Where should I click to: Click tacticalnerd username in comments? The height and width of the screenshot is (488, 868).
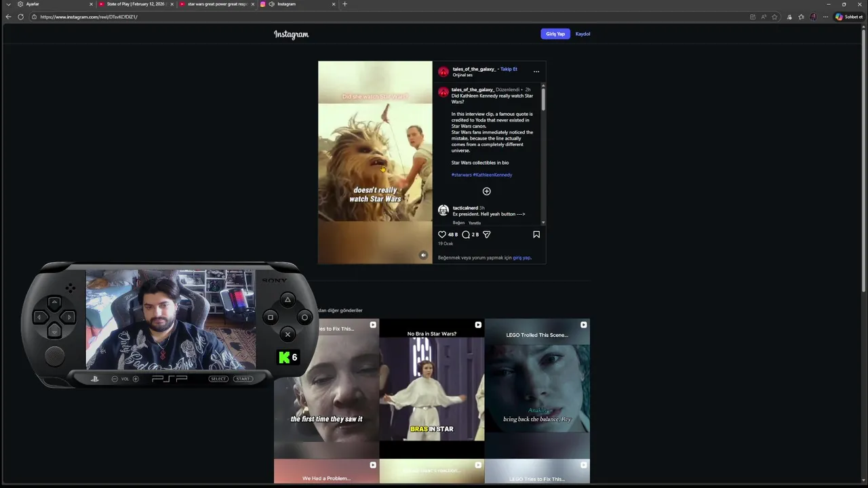465,208
